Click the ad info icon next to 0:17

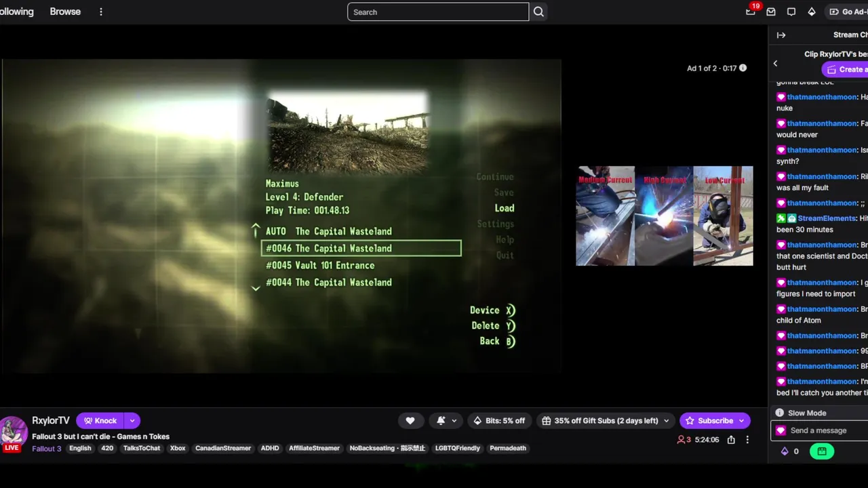tap(743, 68)
